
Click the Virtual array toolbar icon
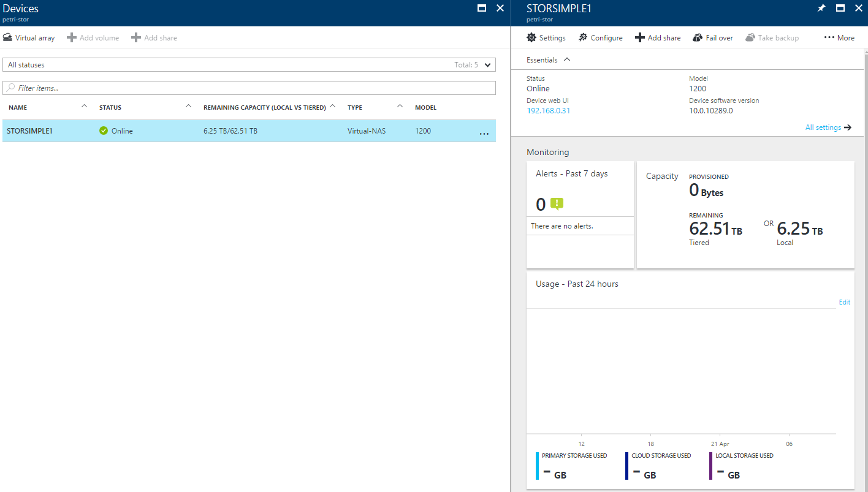click(x=7, y=37)
